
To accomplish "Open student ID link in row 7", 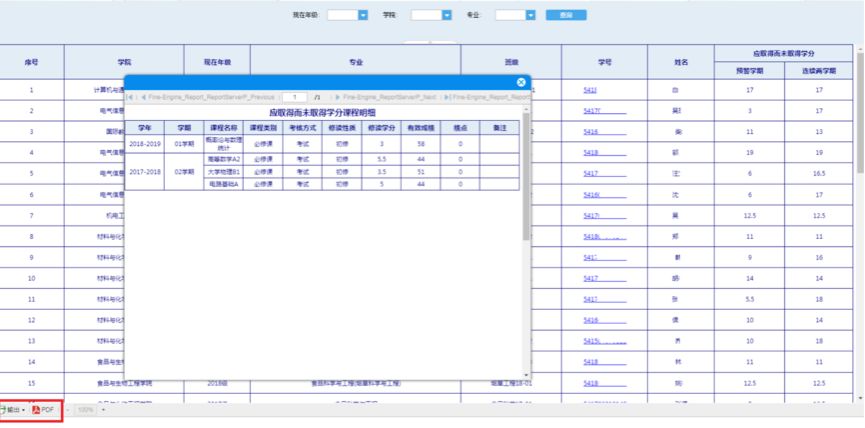I will coord(604,216).
